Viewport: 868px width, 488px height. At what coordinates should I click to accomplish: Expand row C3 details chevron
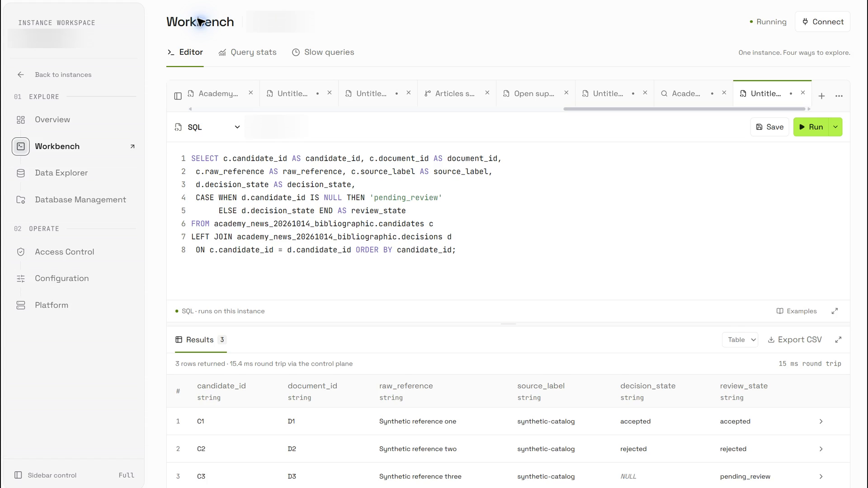[821, 477]
